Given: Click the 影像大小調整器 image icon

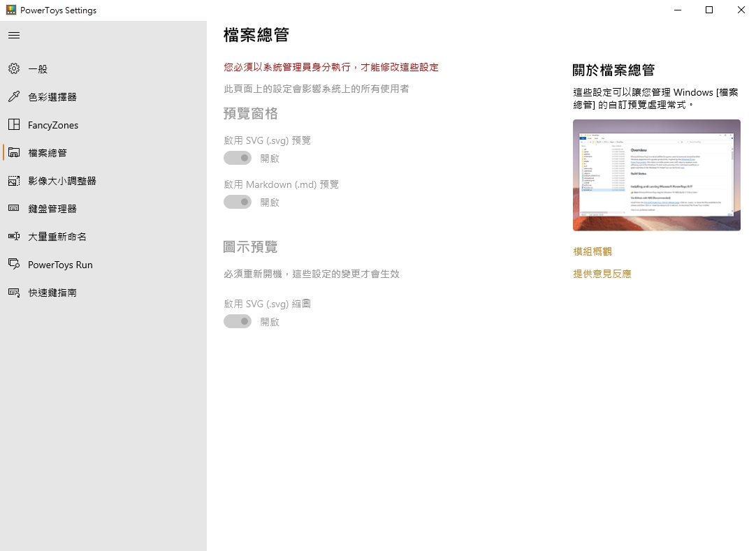Looking at the screenshot, I should (x=14, y=181).
